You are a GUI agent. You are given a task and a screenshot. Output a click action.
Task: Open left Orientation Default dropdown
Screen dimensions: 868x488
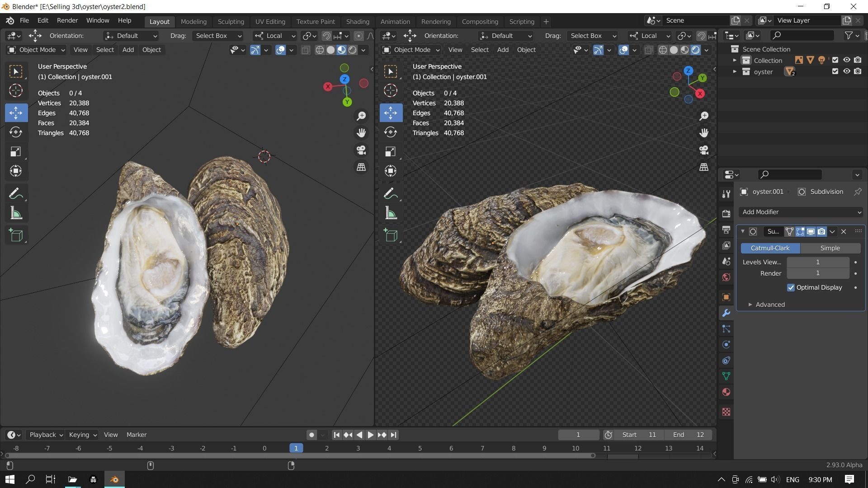pos(131,36)
